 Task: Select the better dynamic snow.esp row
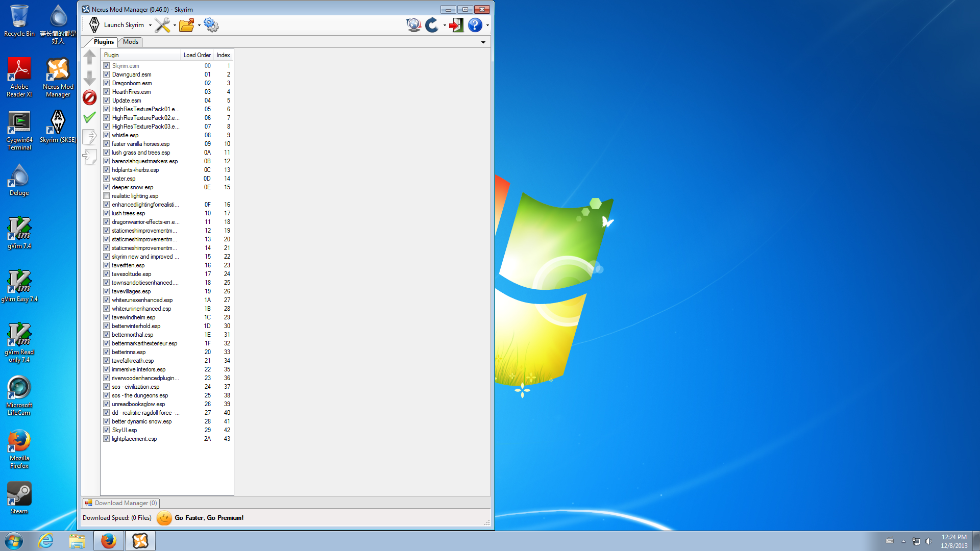[x=167, y=421]
